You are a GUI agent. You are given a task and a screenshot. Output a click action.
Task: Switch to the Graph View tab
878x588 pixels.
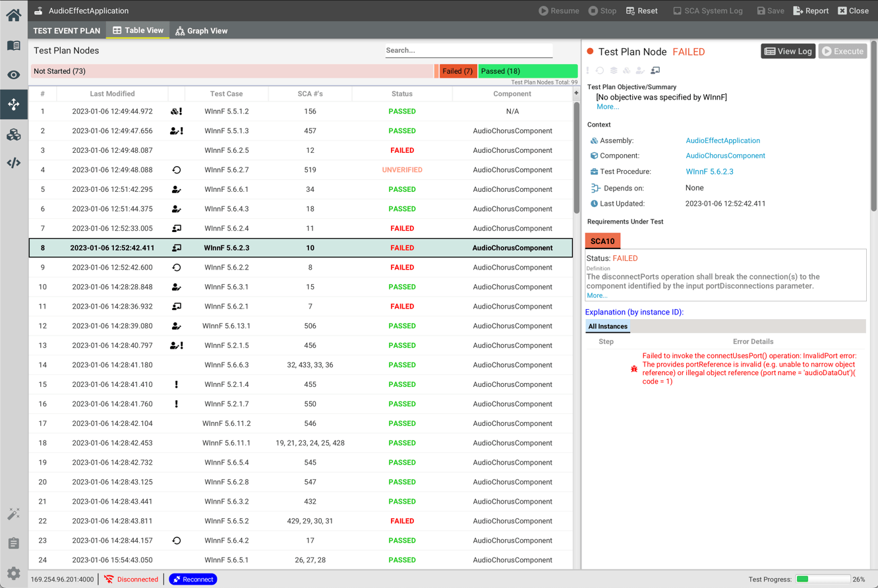[201, 30]
